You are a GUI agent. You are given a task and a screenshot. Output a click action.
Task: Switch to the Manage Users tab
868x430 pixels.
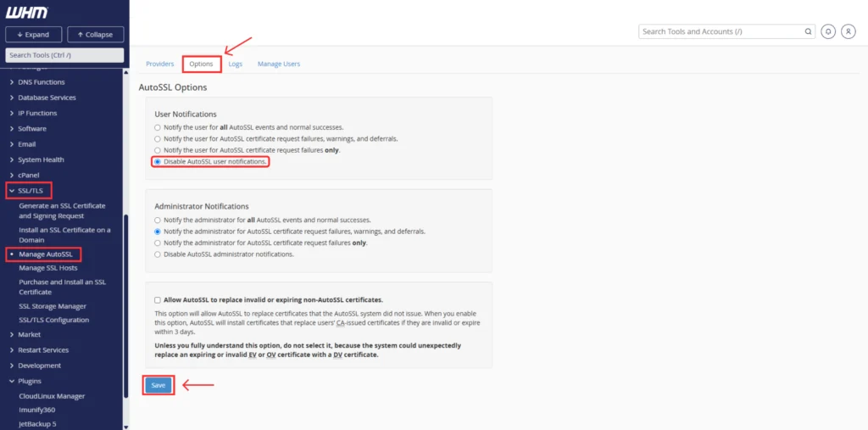tap(278, 64)
